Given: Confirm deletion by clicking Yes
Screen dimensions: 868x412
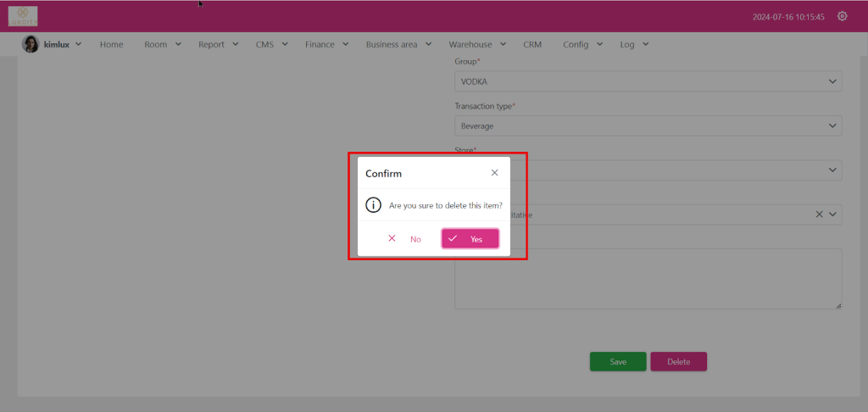Looking at the screenshot, I should [x=470, y=239].
